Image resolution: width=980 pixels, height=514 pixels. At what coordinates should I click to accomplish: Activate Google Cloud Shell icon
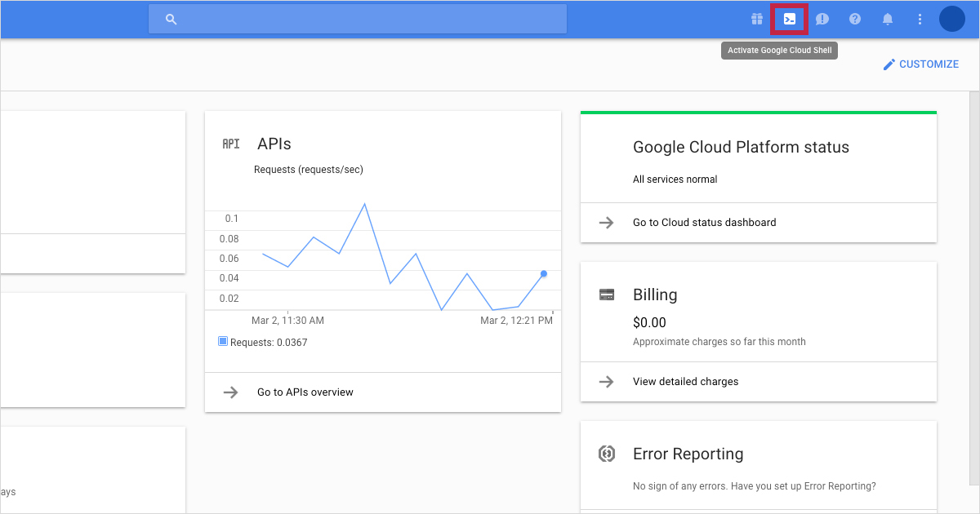[x=790, y=19]
